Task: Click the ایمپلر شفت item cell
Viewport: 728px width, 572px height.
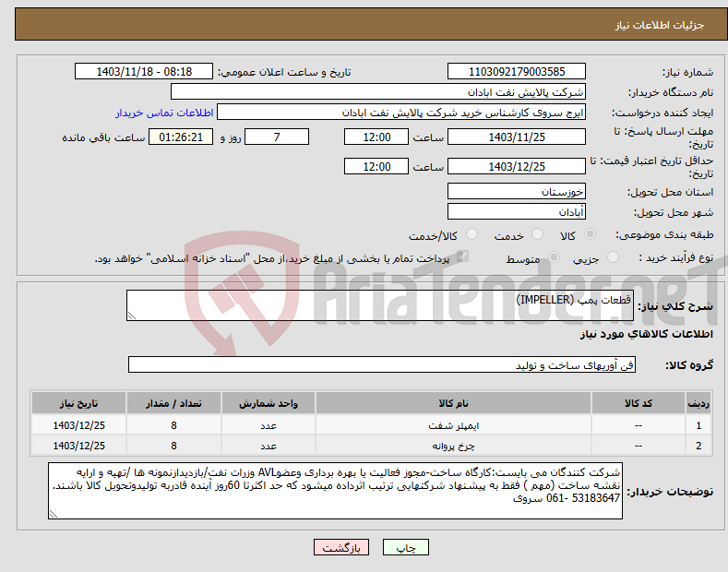Action: [453, 425]
